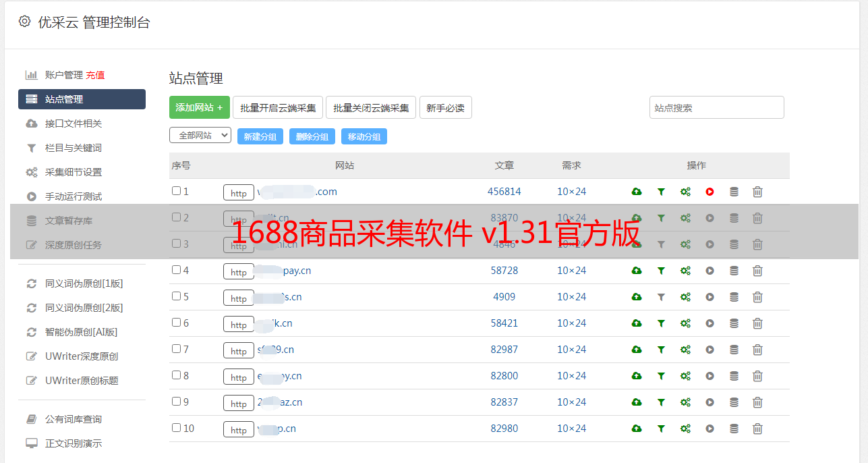The width and height of the screenshot is (868, 463).
Task: Click the green 添加网站 + button
Action: click(x=200, y=107)
